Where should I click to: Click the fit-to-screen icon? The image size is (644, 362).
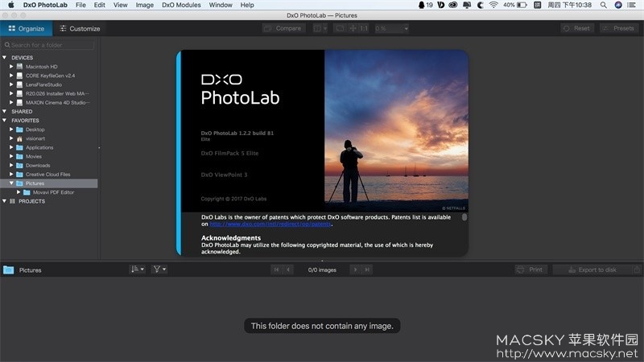pyautogui.click(x=340, y=28)
